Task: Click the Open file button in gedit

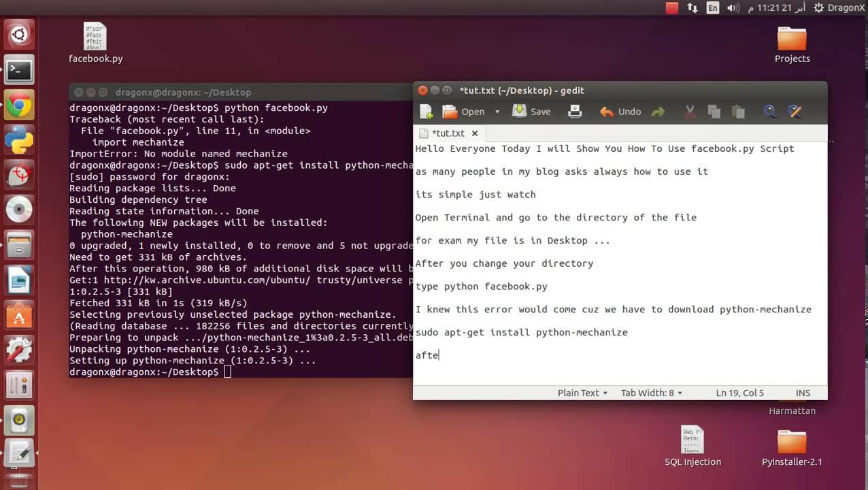Action: [464, 112]
